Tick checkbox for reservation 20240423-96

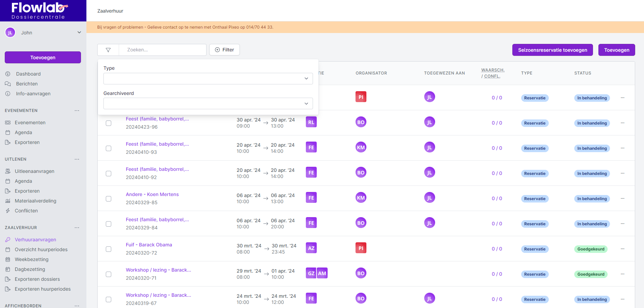coord(109,123)
